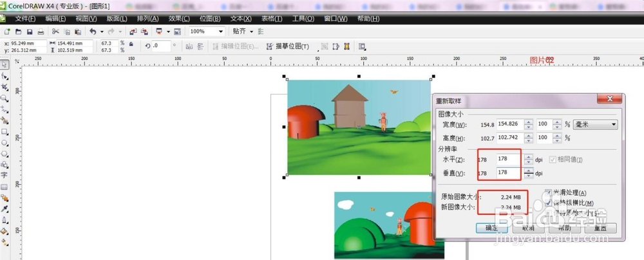Select the Zoom magnifier tool

coord(5,98)
